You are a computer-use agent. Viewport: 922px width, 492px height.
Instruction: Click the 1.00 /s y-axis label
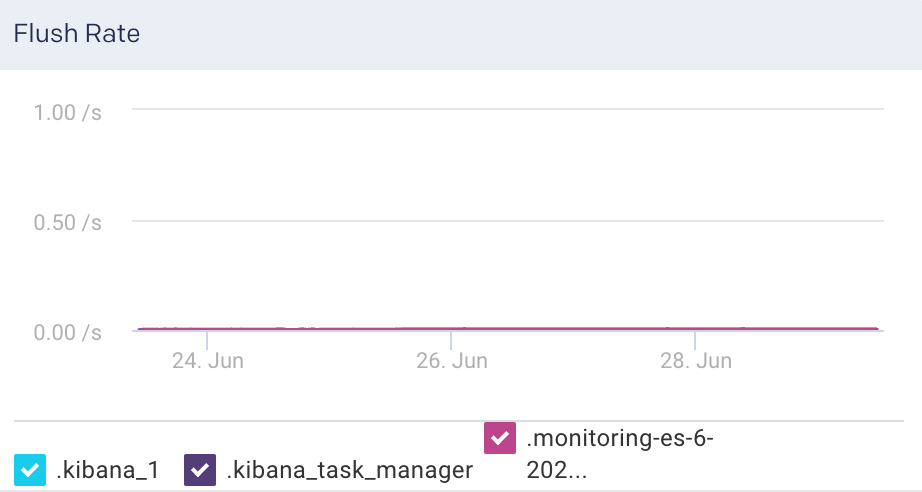point(68,112)
